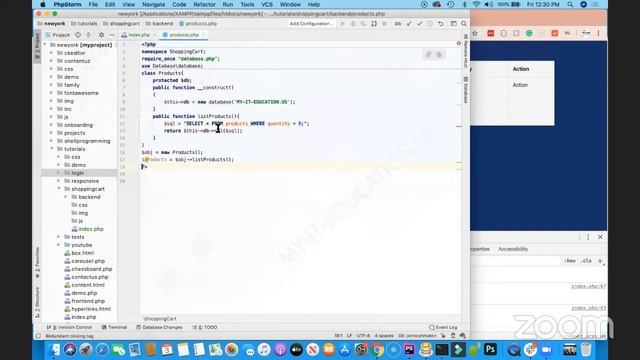Expand the tests folder arrow
The width and height of the screenshot is (640, 360).
[59, 237]
